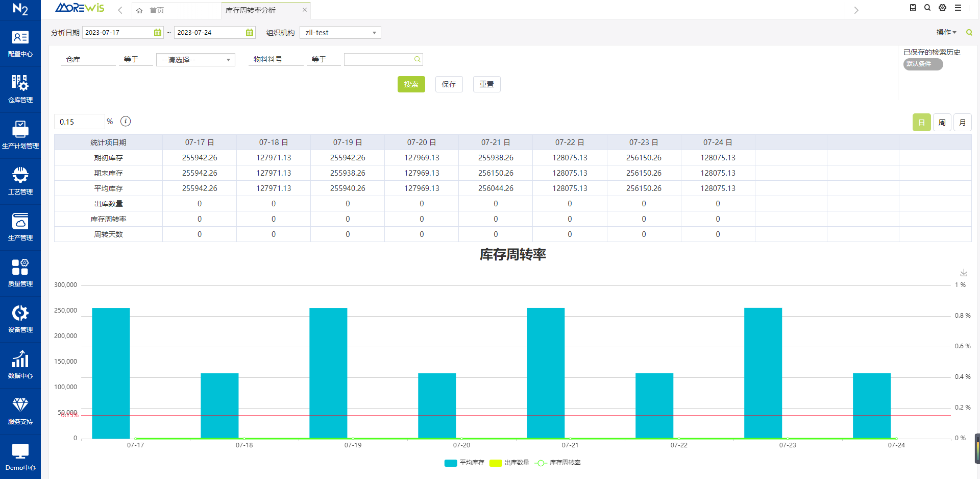Image resolution: width=980 pixels, height=479 pixels.
Task: Toggle the 平均库存 legend color swatch
Action: (x=451, y=463)
